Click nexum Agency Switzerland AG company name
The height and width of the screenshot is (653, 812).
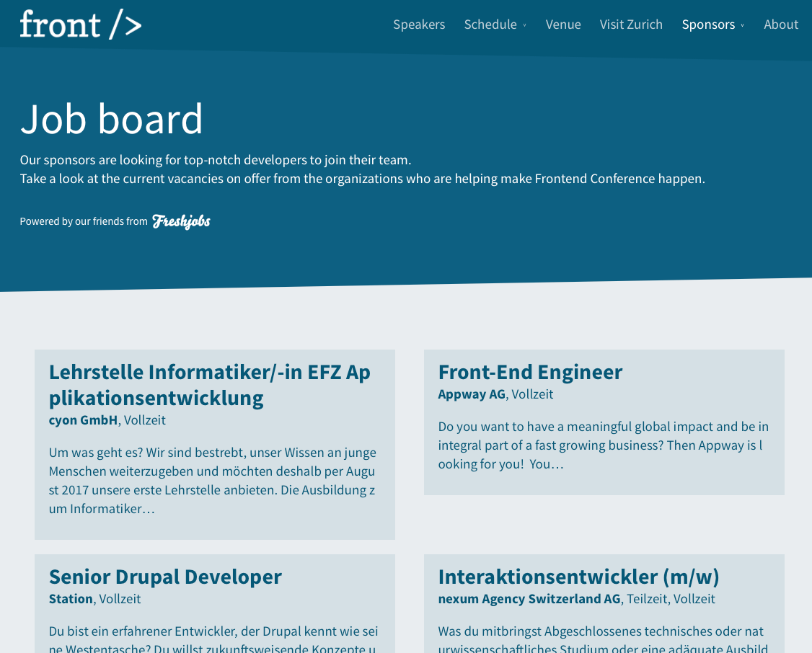point(529,599)
